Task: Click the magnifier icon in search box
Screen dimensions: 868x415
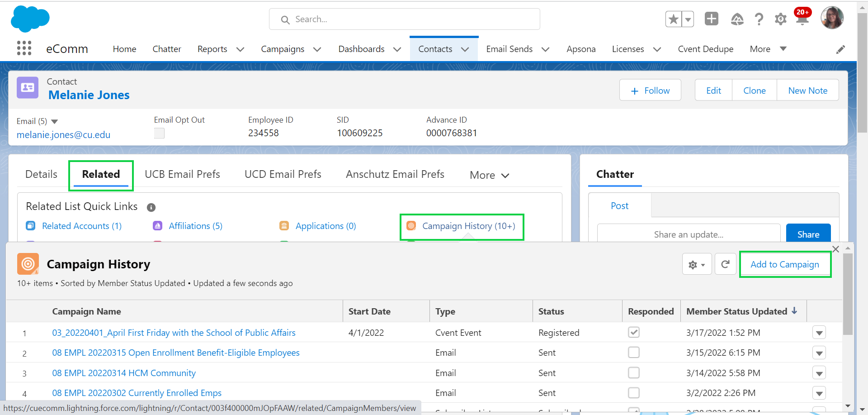Action: coord(285,20)
